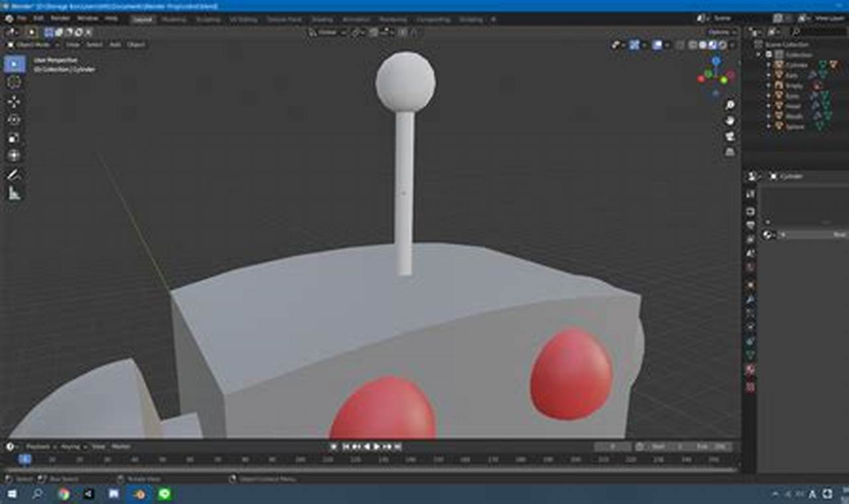Select the Head object in outliner
Screen dimensions: 849x504
coord(794,106)
